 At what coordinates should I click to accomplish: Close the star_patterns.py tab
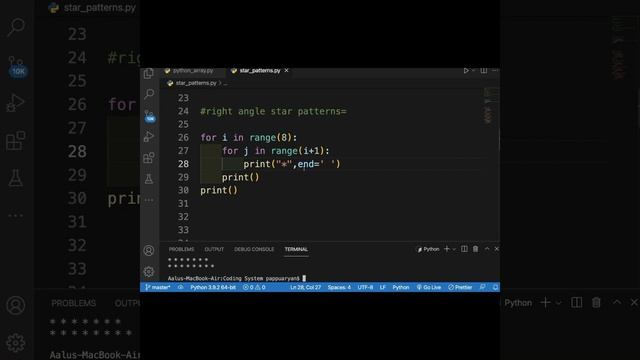click(287, 71)
